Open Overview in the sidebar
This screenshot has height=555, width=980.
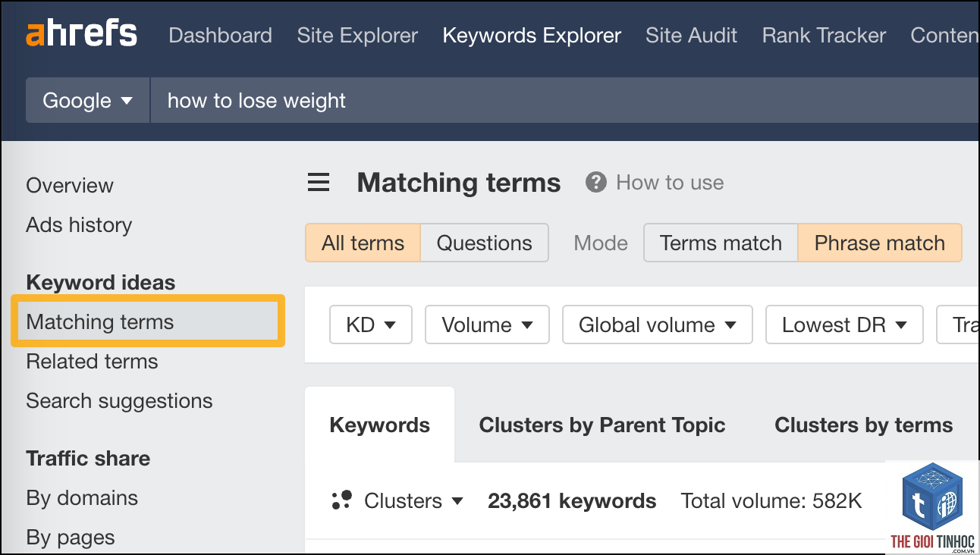tap(70, 186)
